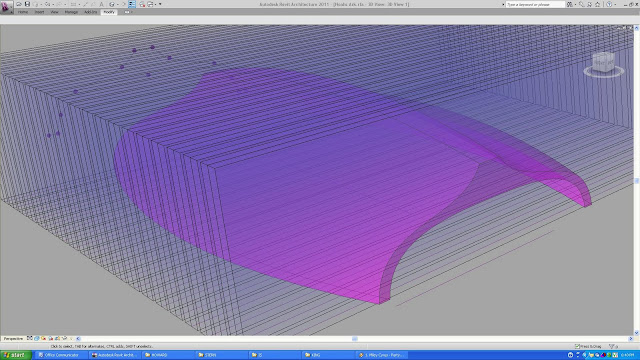Screen dimensions: 640x360
Task: Expand the Customize Quick Access Toolbar arrow
Action: pos(160,4)
